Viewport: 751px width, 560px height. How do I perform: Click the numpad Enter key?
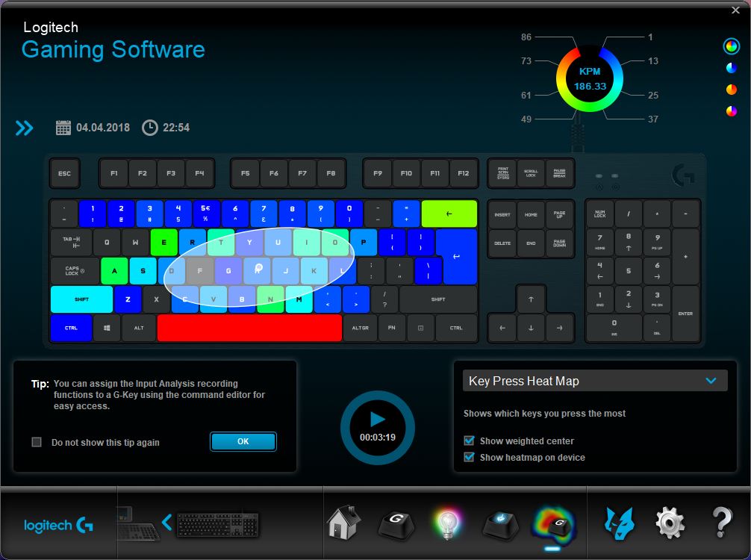(685, 314)
